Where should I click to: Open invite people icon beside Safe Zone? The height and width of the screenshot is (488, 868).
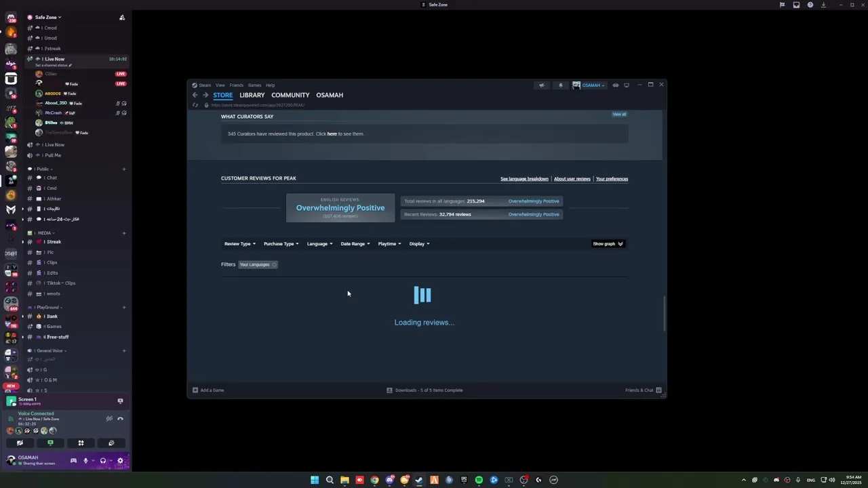pyautogui.click(x=122, y=18)
